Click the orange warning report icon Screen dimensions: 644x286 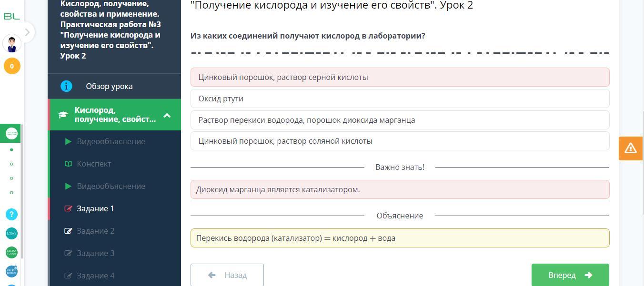point(631,148)
